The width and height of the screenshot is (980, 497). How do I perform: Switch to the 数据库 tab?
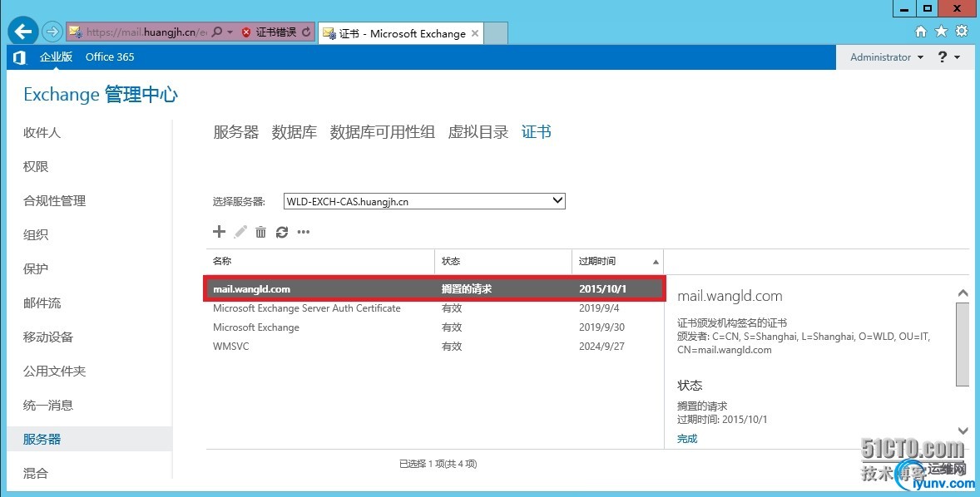pyautogui.click(x=294, y=132)
